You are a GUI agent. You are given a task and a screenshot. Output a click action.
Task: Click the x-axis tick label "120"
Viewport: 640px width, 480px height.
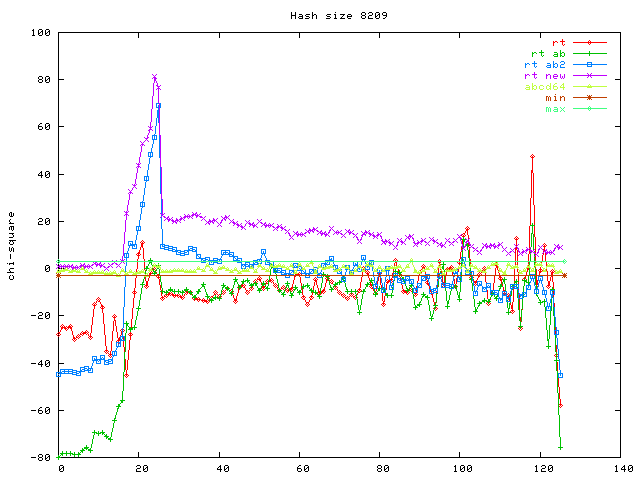point(542,469)
